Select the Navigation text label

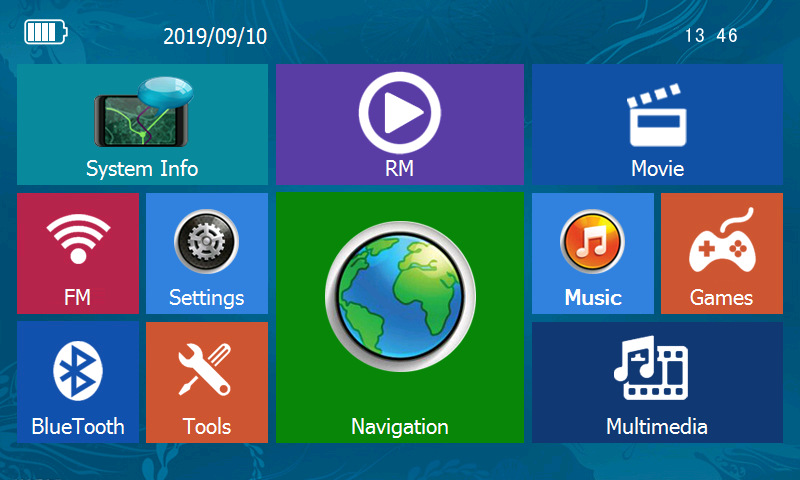click(399, 427)
